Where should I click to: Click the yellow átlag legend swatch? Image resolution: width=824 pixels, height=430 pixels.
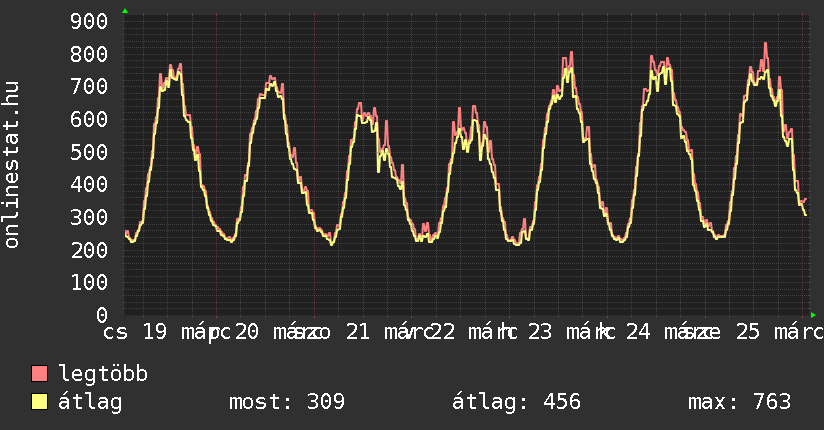click(x=40, y=402)
